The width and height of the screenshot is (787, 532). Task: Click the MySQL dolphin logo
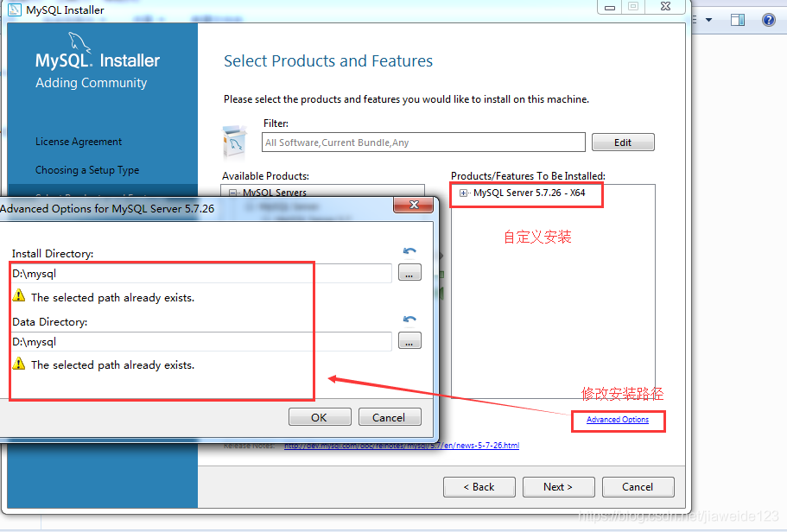pos(79,41)
